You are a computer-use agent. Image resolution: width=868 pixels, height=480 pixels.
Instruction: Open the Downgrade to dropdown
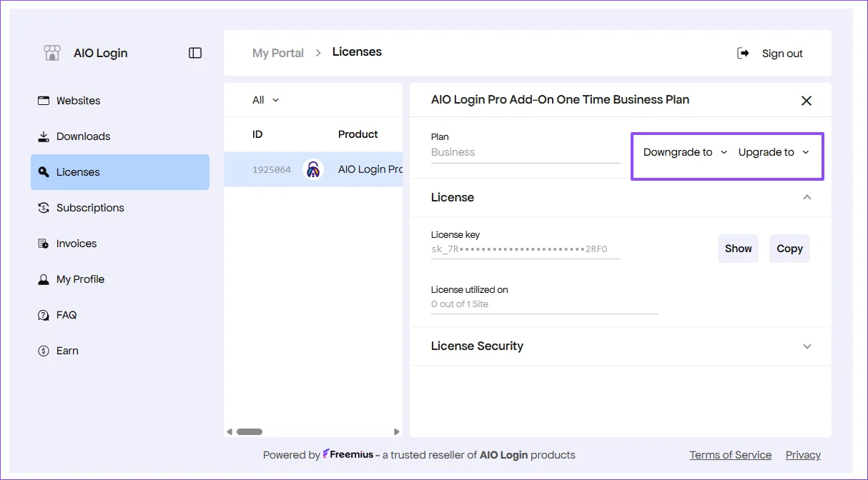[685, 152]
